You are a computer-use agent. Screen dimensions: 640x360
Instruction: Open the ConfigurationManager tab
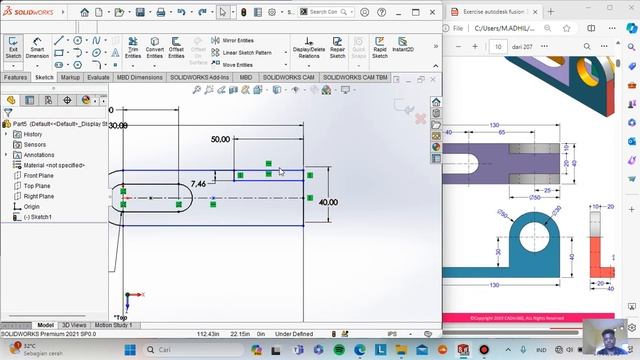click(x=48, y=100)
